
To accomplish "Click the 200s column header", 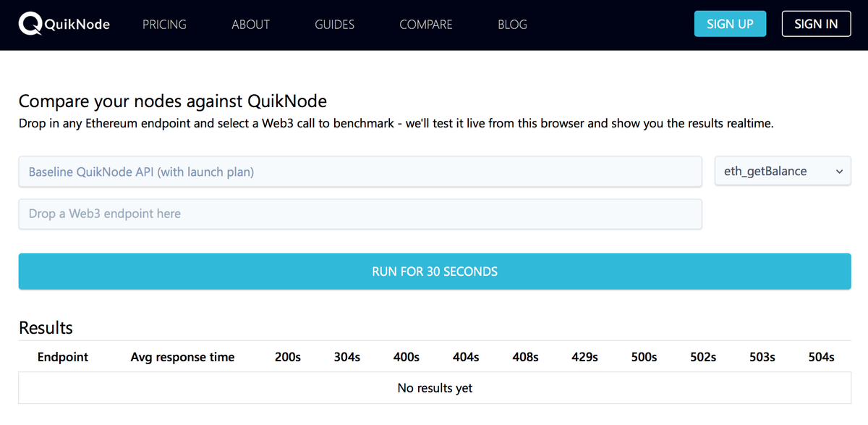I will coord(287,357).
